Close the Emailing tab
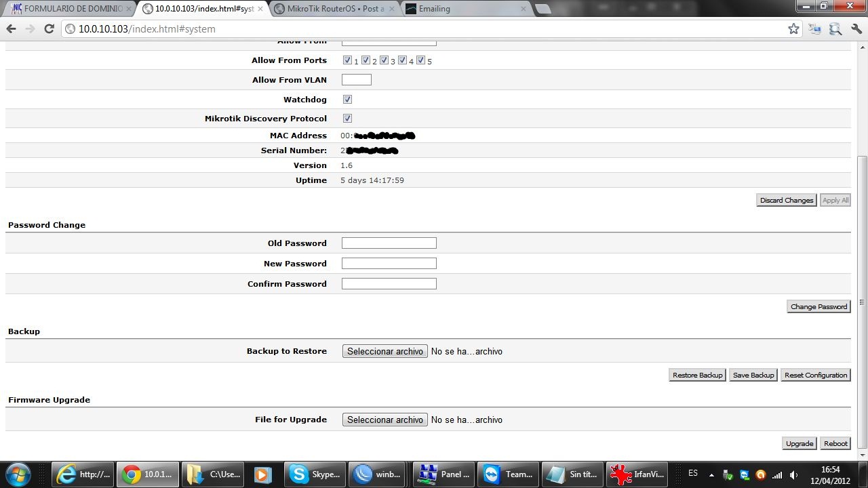868x488 pixels. coord(523,9)
